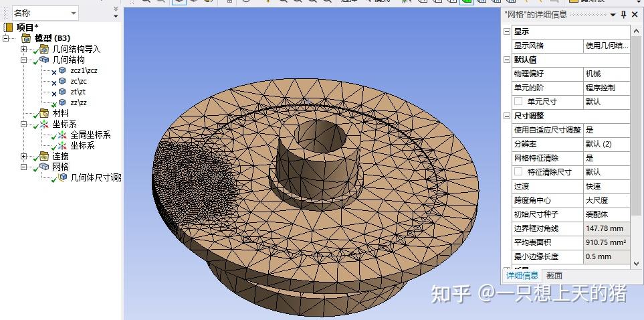Click the central hub of meshed model
Viewport: 644px width, 320px height.
[x=317, y=163]
